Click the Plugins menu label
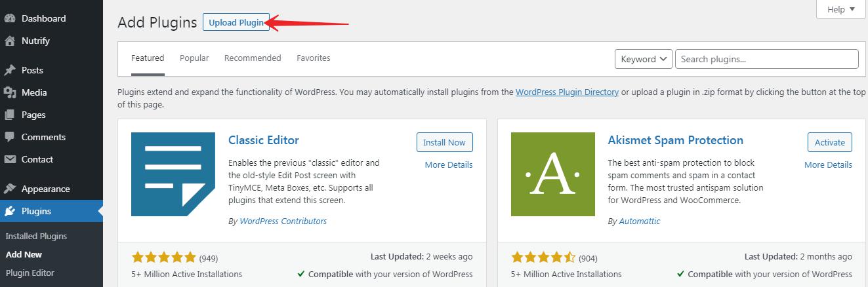868x287 pixels. point(36,211)
